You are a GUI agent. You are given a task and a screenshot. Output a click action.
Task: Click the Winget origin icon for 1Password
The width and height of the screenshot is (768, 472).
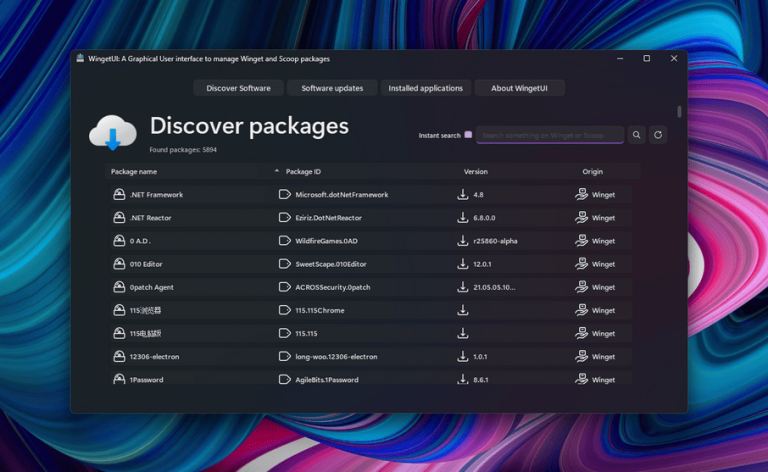pos(581,380)
